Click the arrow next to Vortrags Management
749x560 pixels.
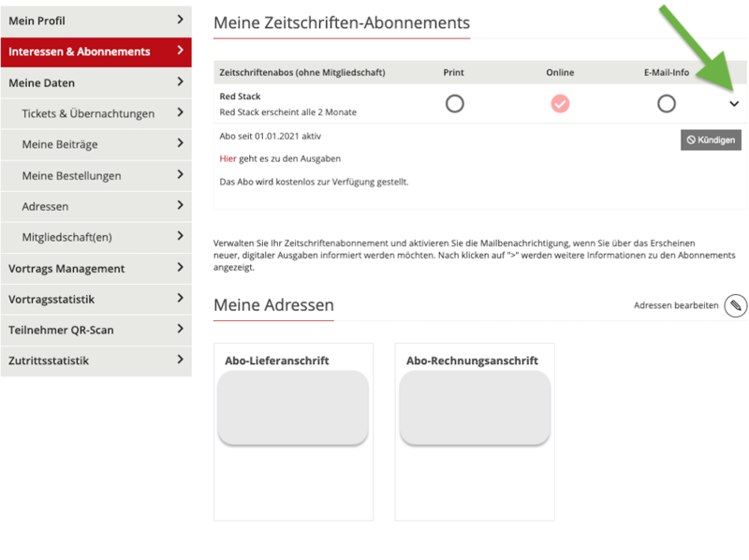point(180,267)
